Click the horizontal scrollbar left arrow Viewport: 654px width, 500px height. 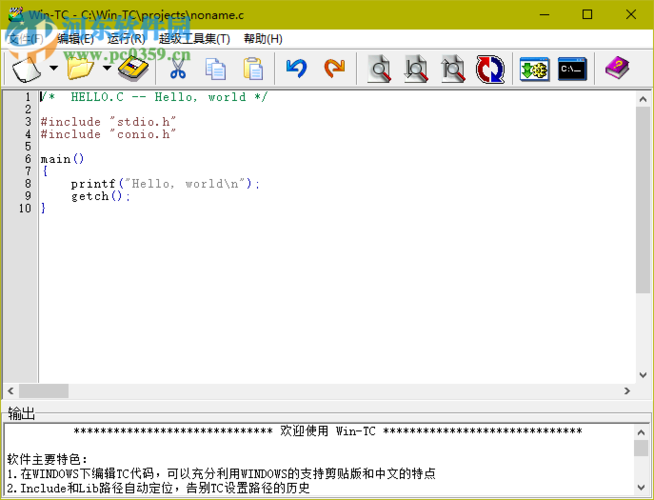[x=11, y=391]
